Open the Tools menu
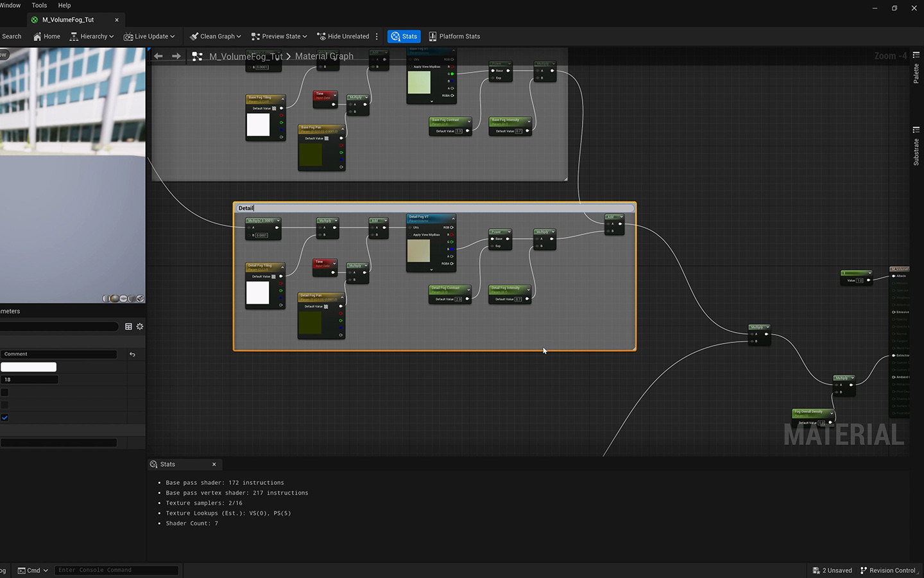This screenshot has width=924, height=578. pyautogui.click(x=39, y=5)
